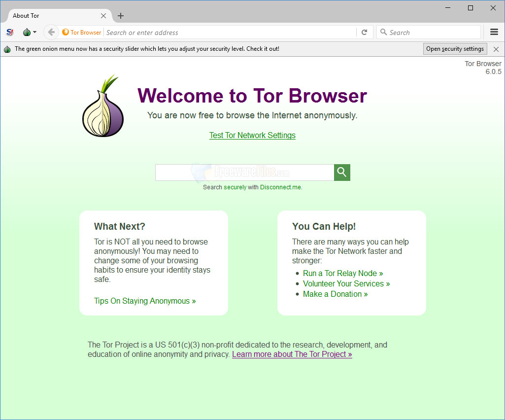Close the Tor Browser window
This screenshot has height=420, width=505.
[x=493, y=8]
